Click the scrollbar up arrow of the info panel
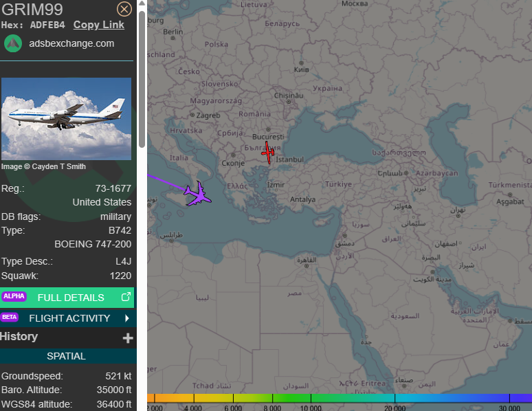Screen dimensions: 532x411 (142, 3)
